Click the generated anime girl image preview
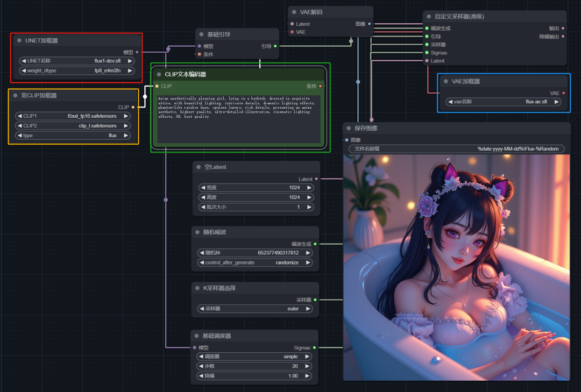Image resolution: width=581 pixels, height=392 pixels. (x=456, y=267)
